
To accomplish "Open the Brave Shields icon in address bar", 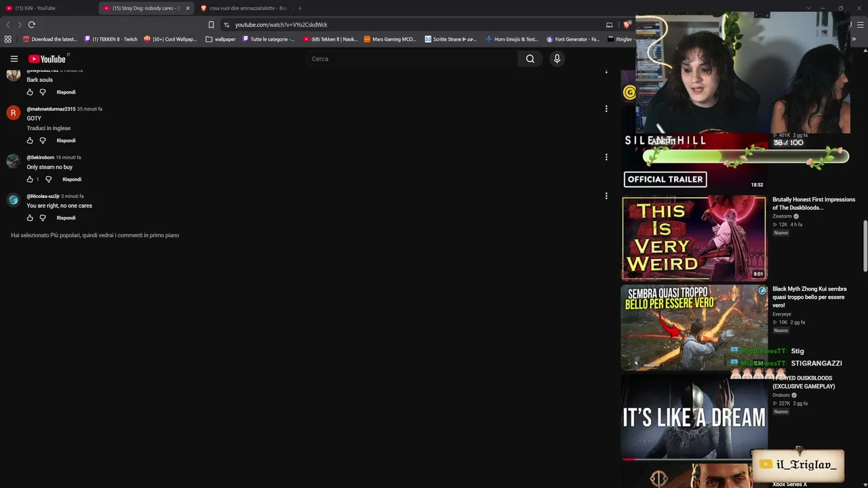I will pyautogui.click(x=627, y=24).
